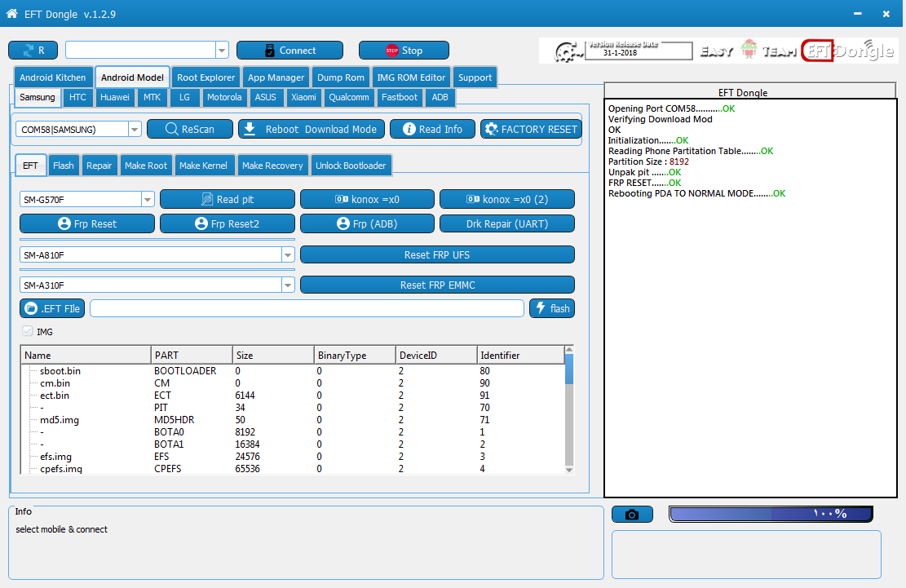Toggle the IMG checkbox

coord(27,331)
